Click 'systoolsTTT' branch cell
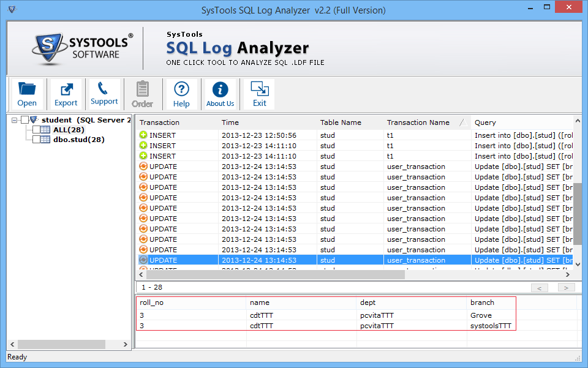Viewport: 588px width, 368px height. tap(491, 326)
